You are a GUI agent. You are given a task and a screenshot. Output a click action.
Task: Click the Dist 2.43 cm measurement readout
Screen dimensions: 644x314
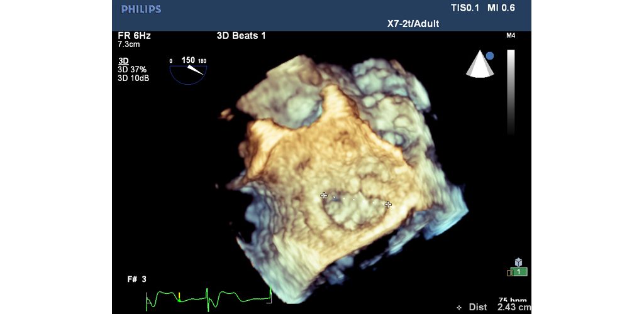(494, 307)
